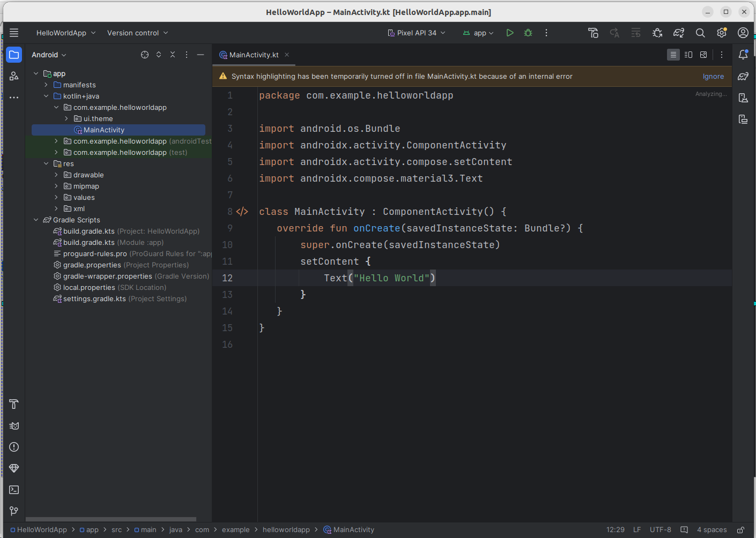Open build.gradle.kts (Module :app)
Screen dimensions: 756x538
[108, 242]
